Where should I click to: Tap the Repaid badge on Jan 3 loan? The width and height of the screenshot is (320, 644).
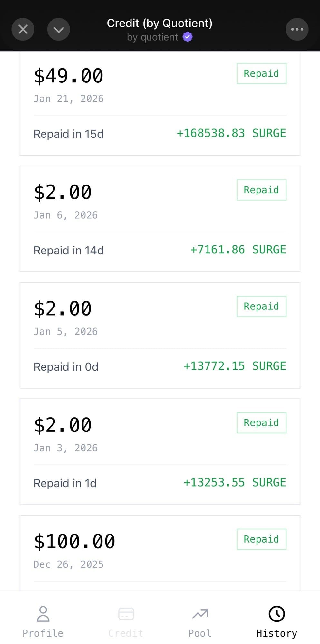[x=261, y=423]
